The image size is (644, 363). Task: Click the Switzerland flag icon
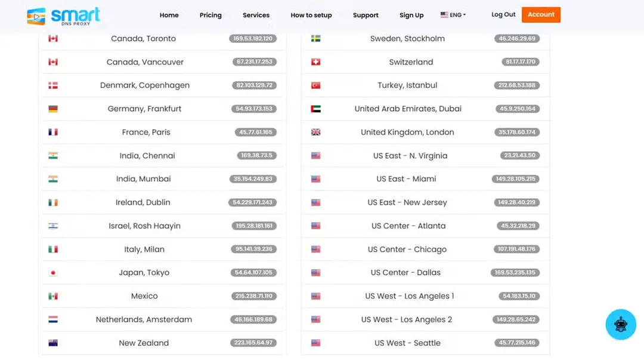tap(316, 62)
